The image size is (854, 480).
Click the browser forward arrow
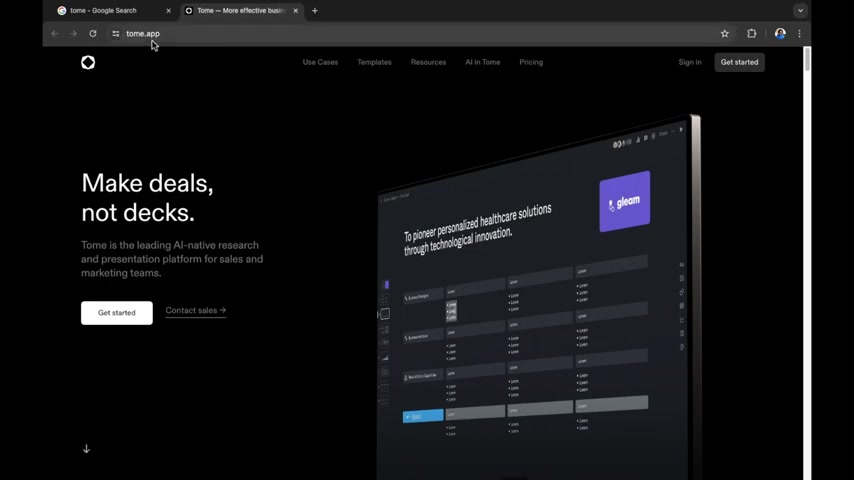pos(74,34)
